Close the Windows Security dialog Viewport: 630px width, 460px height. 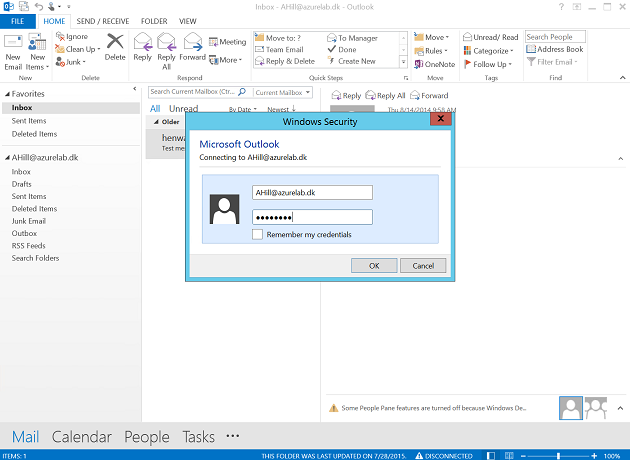click(x=441, y=119)
